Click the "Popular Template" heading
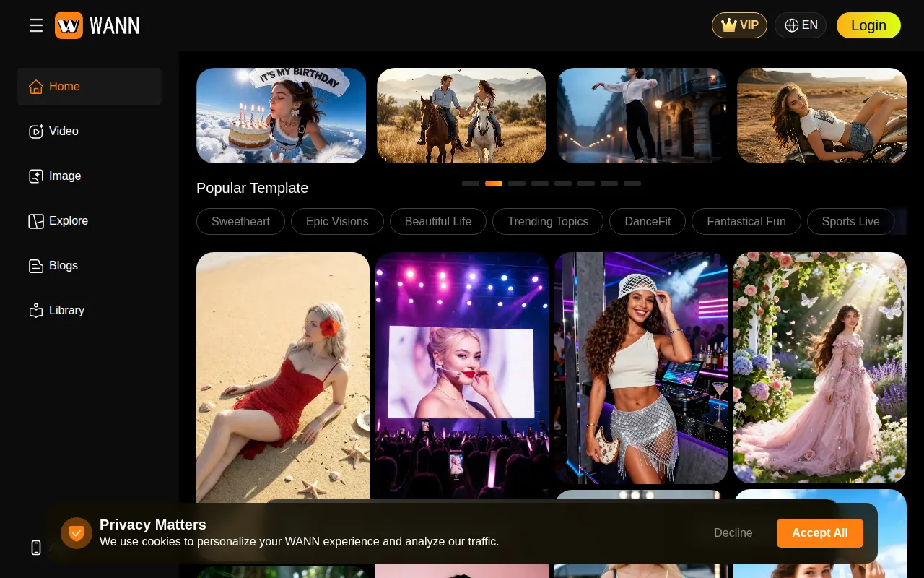The width and height of the screenshot is (924, 578). click(252, 188)
